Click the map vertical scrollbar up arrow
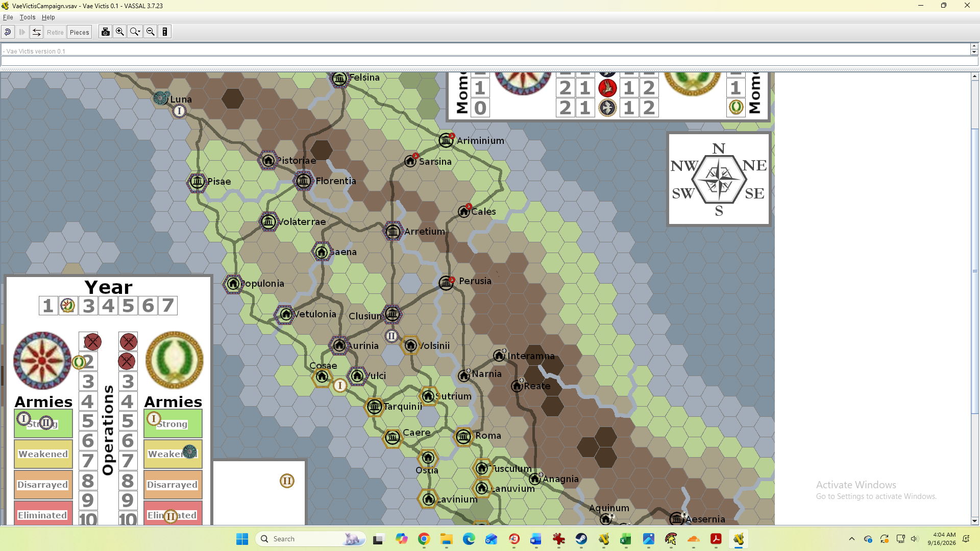980x551 pixels. click(x=975, y=76)
